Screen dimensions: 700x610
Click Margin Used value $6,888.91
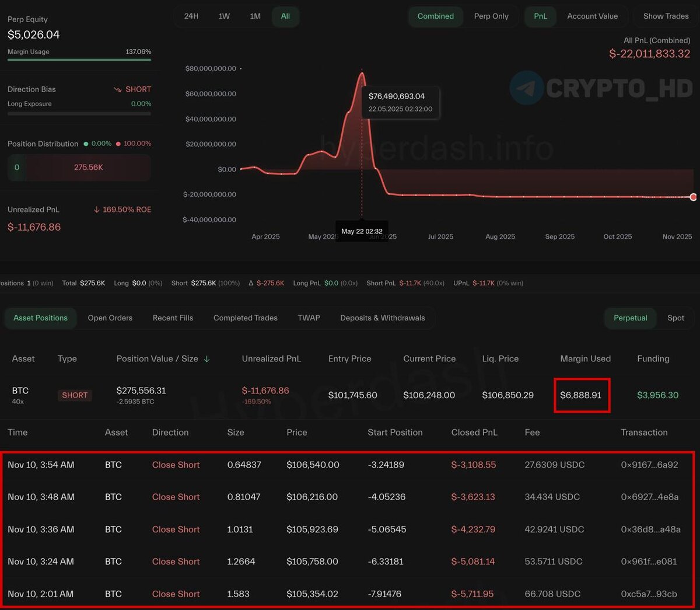[580, 395]
